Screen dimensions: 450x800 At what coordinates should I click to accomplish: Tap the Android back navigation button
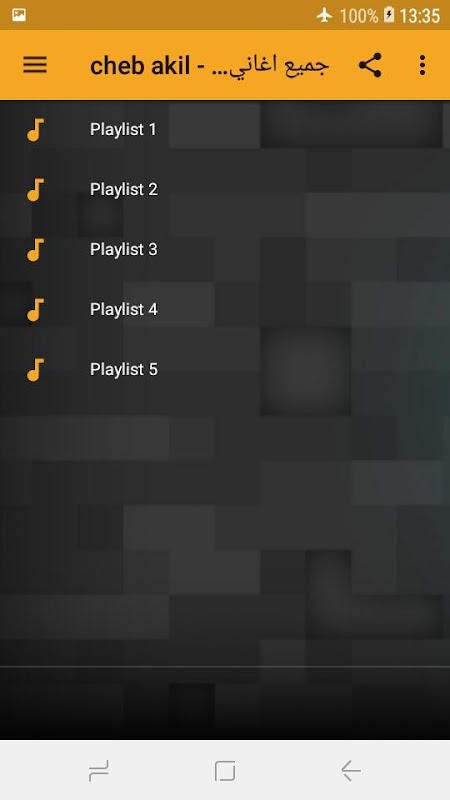coord(351,770)
